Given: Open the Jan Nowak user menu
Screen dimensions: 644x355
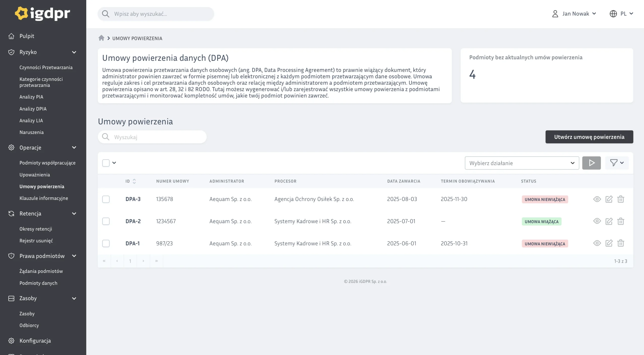Looking at the screenshot, I should point(574,14).
